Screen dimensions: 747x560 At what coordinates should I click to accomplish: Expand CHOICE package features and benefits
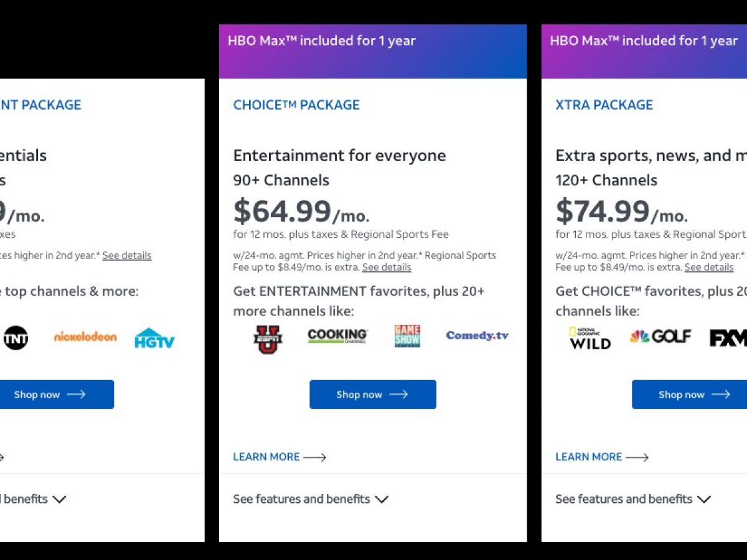coord(311,499)
